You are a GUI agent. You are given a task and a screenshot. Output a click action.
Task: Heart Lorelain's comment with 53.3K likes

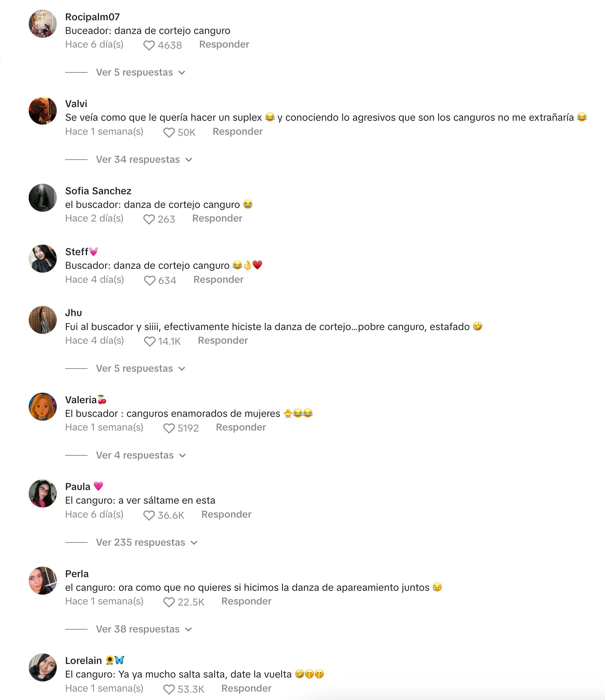(x=169, y=689)
